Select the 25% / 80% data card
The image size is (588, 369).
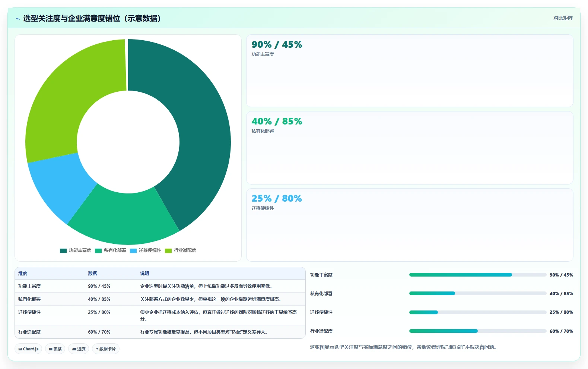click(410, 225)
